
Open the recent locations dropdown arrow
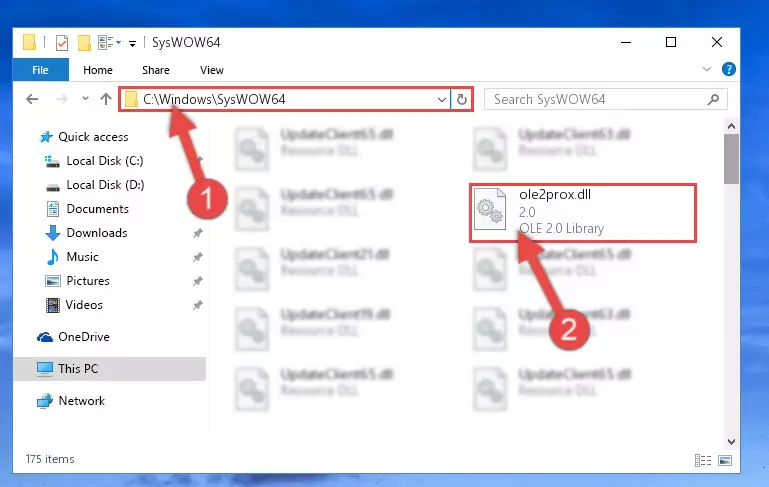tap(85, 99)
